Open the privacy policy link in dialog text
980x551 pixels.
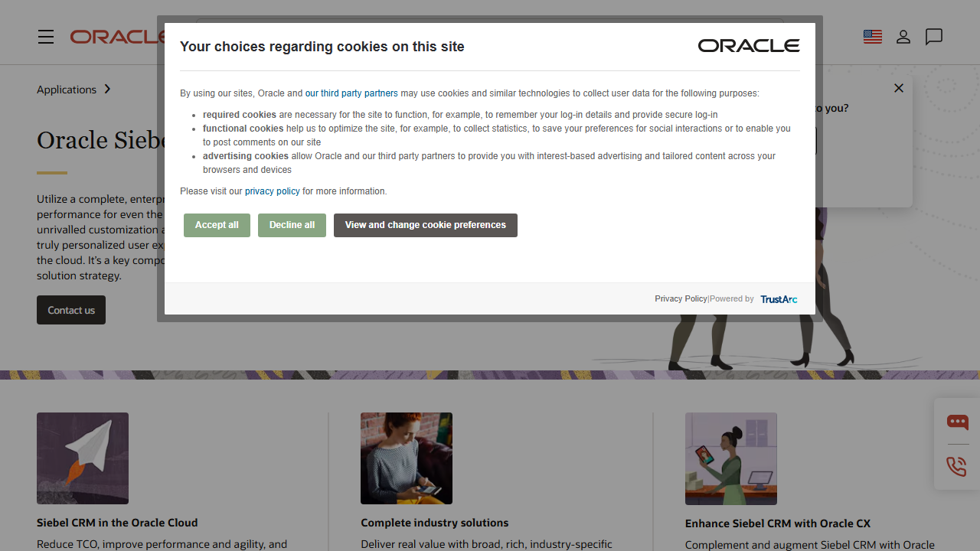coord(273,191)
